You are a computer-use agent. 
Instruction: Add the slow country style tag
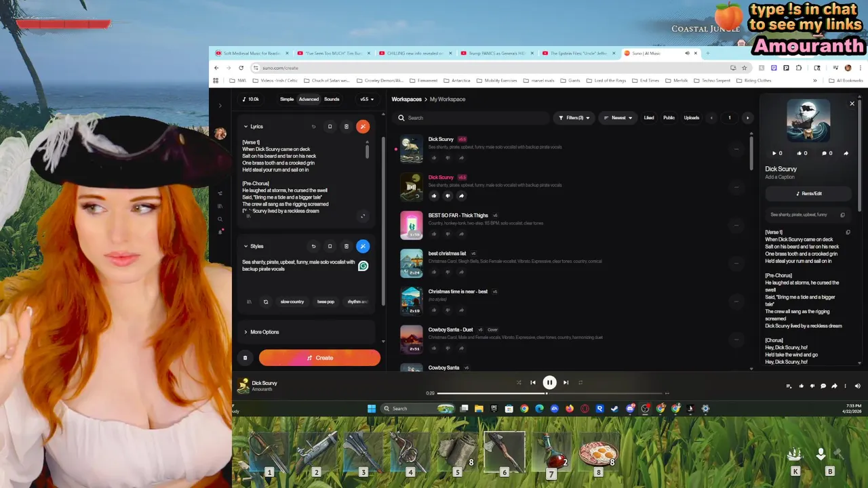[292, 302]
